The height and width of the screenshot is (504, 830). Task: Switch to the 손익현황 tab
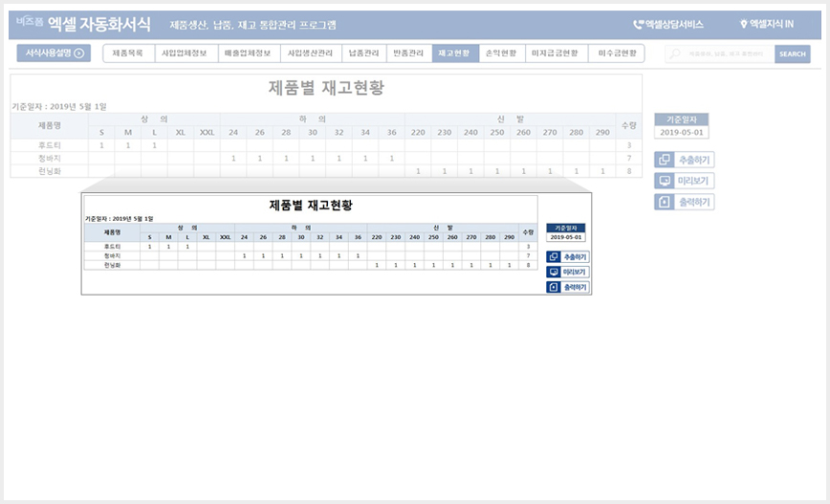tap(502, 54)
